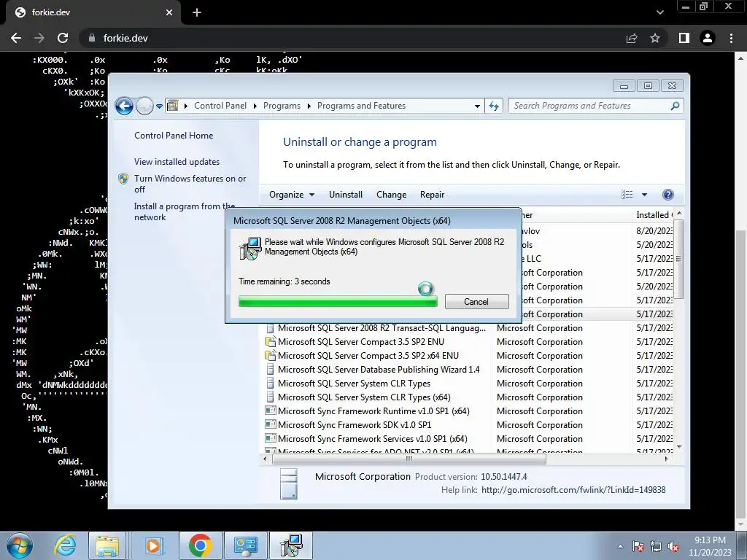
Task: Click scroll down arrow of program list
Action: point(679,447)
